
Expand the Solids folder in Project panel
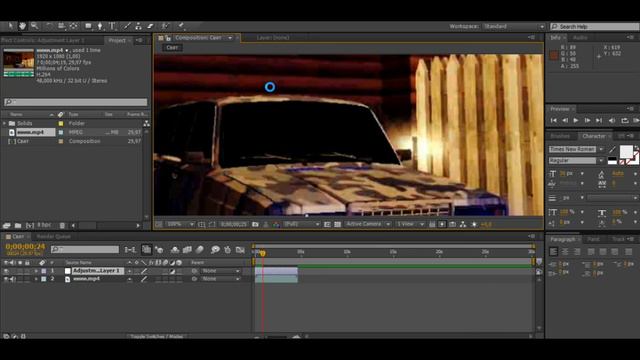[4, 123]
